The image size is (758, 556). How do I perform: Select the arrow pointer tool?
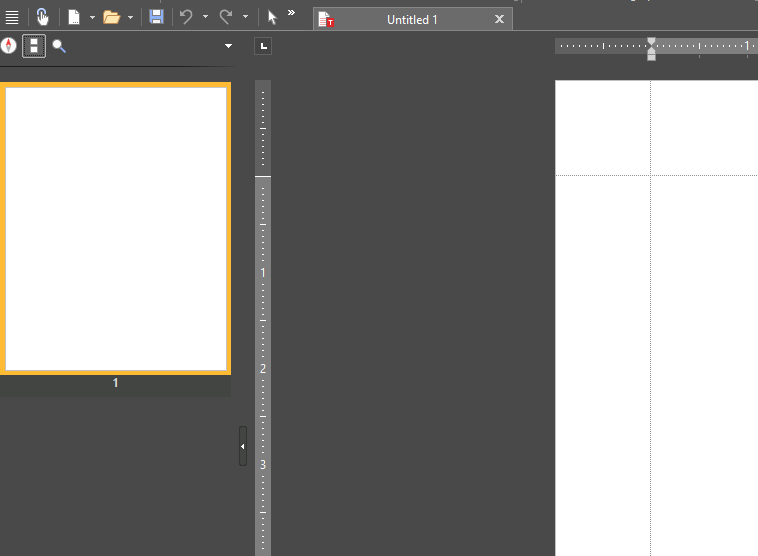tap(271, 17)
